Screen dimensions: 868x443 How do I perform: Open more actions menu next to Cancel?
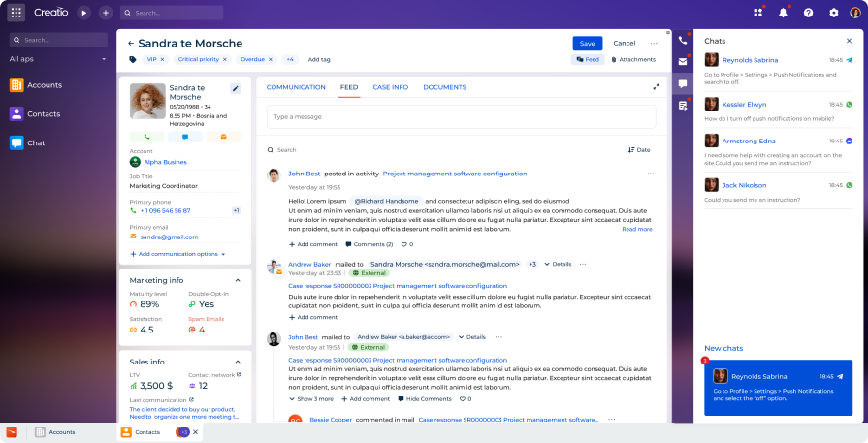click(x=654, y=44)
